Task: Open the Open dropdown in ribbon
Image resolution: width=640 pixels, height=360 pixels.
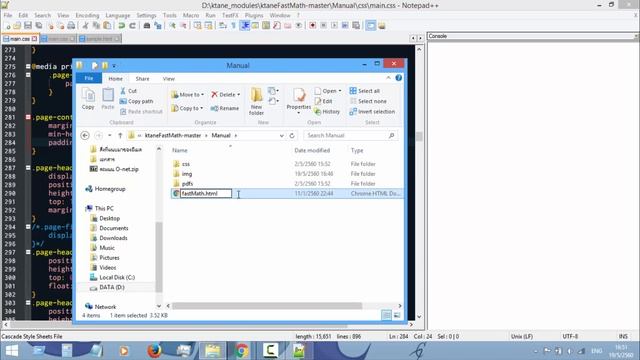Action: [328, 91]
